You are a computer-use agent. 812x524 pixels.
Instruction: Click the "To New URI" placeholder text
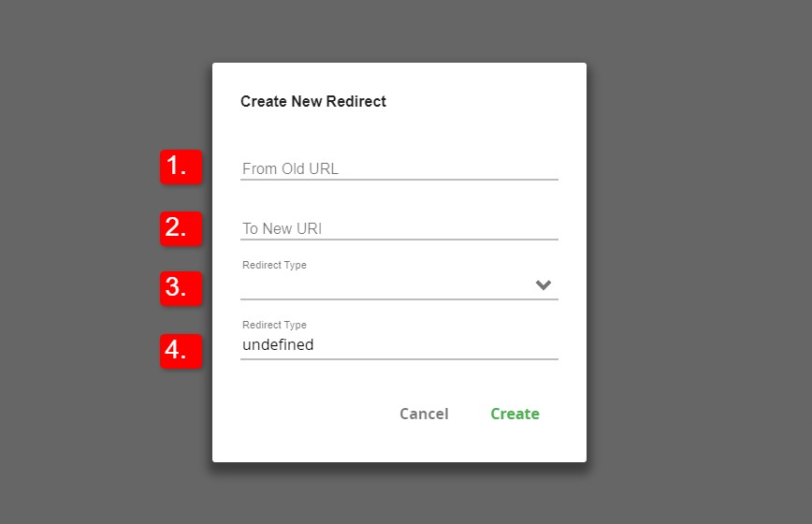pyautogui.click(x=283, y=228)
